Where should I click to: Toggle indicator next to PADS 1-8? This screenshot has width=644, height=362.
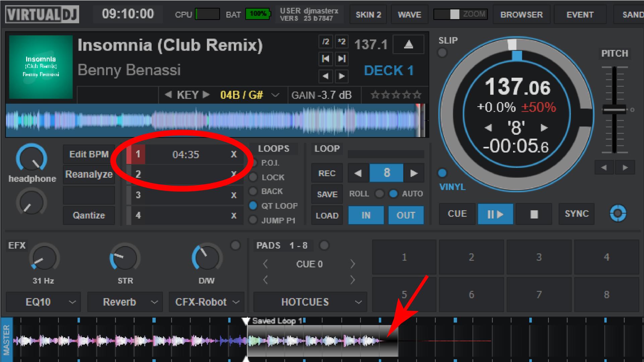pyautogui.click(x=324, y=245)
